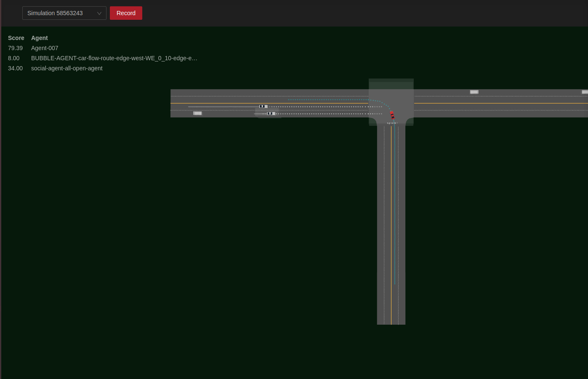This screenshot has height=379, width=588.
Task: Click the chevron on the simulation selector
Action: 99,13
